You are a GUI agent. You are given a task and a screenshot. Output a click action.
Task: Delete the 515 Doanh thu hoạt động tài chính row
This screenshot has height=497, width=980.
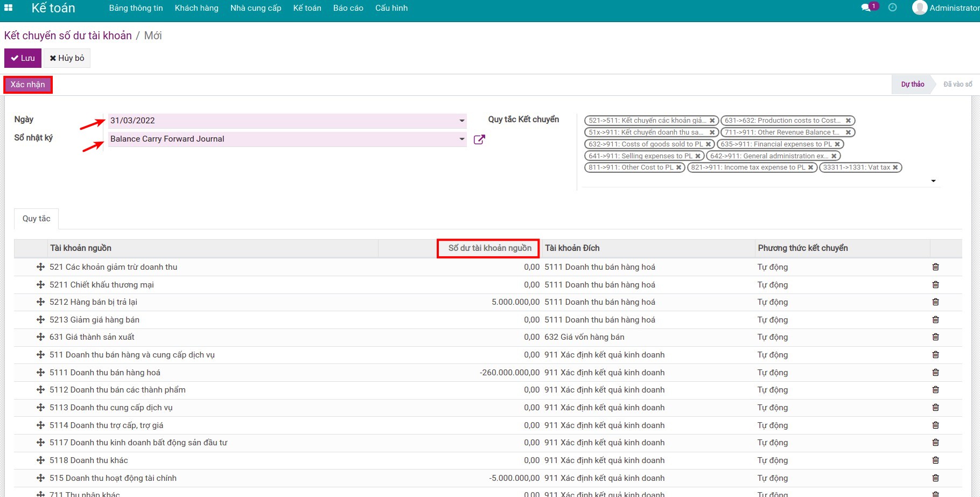[x=935, y=478]
